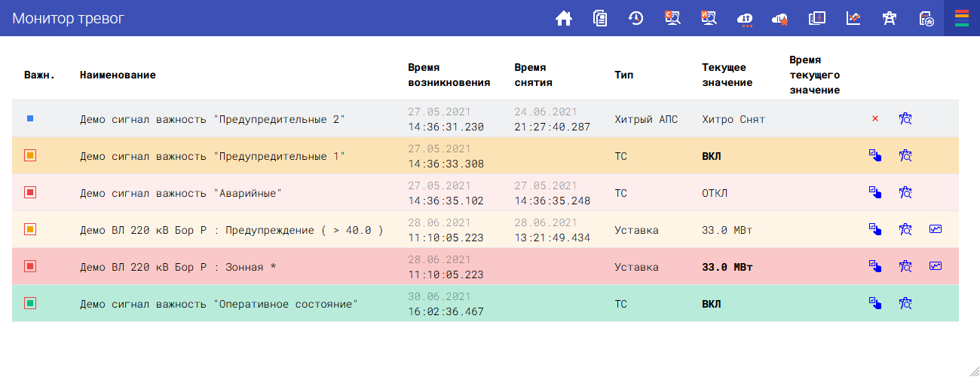The image size is (980, 377).
Task: Open the cloud with star icon
Action: tap(780, 19)
